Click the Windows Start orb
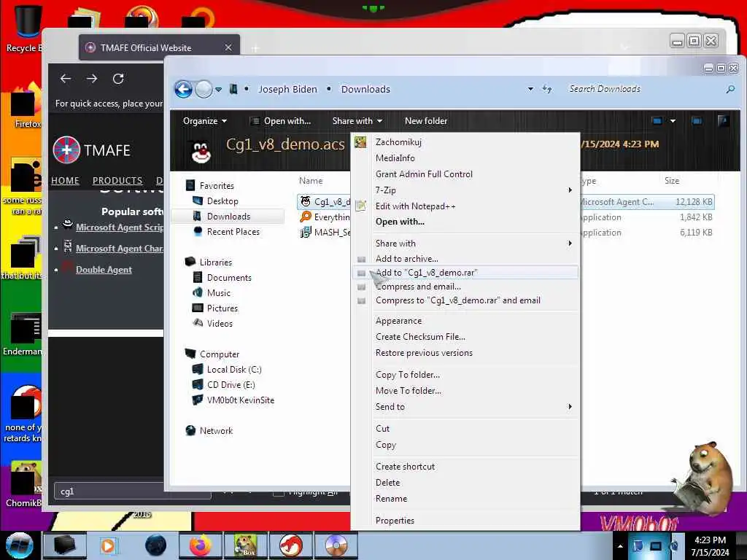 pos(20,545)
